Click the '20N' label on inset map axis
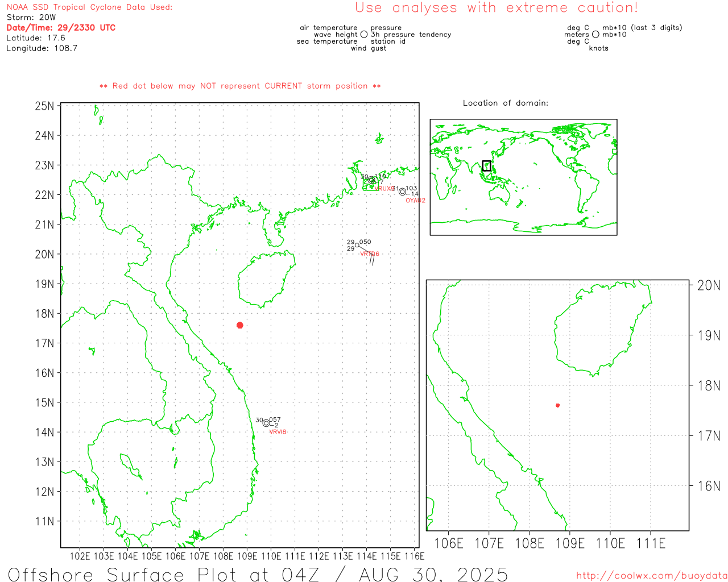This screenshot has width=728, height=582. pyautogui.click(x=709, y=285)
